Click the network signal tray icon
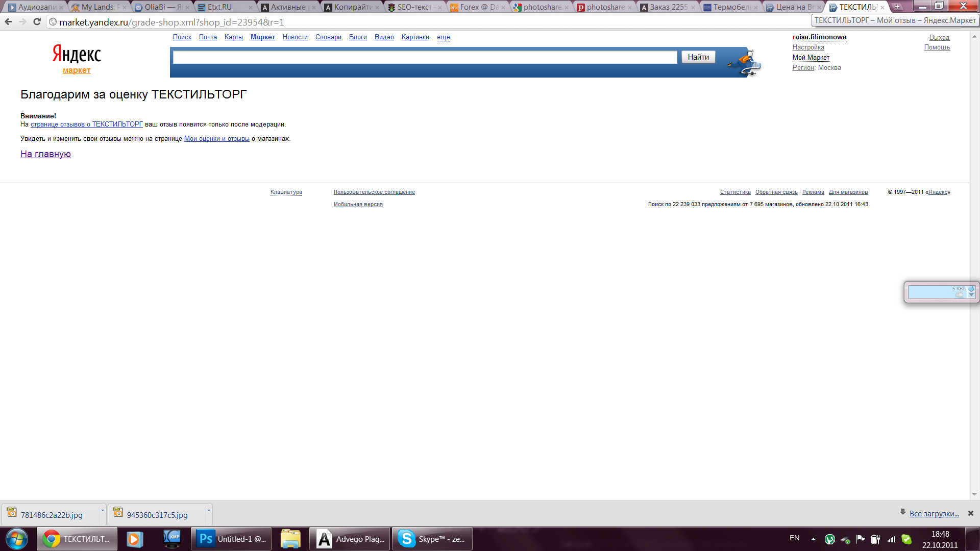The image size is (980, 551). point(891,539)
